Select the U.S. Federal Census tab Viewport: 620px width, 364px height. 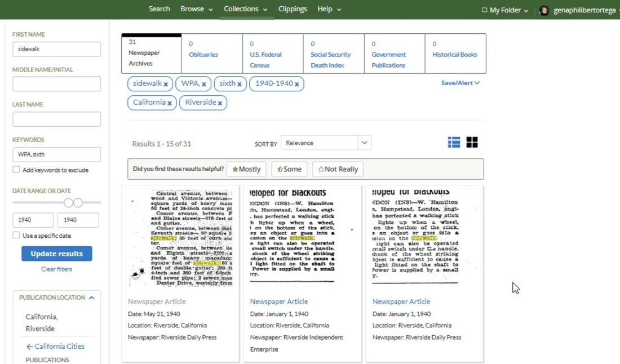(273, 54)
